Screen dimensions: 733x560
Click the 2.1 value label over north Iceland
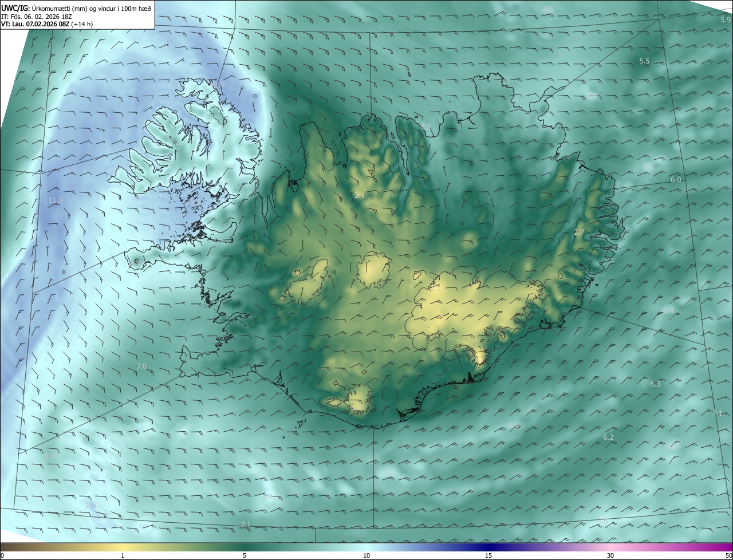(360, 195)
